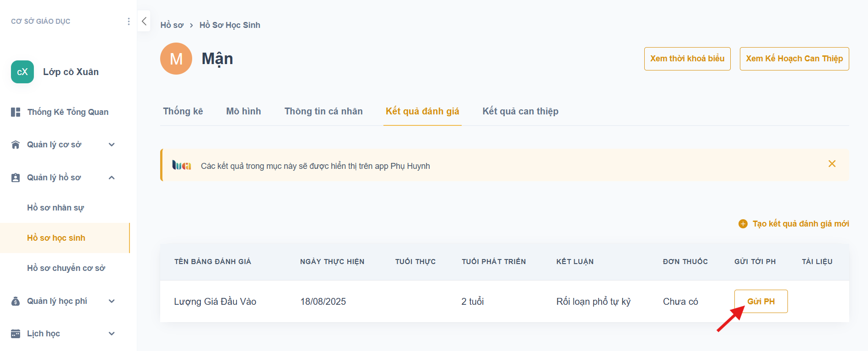
Task: Collapse the Quản lý hồ sơ section
Action: [x=112, y=178]
